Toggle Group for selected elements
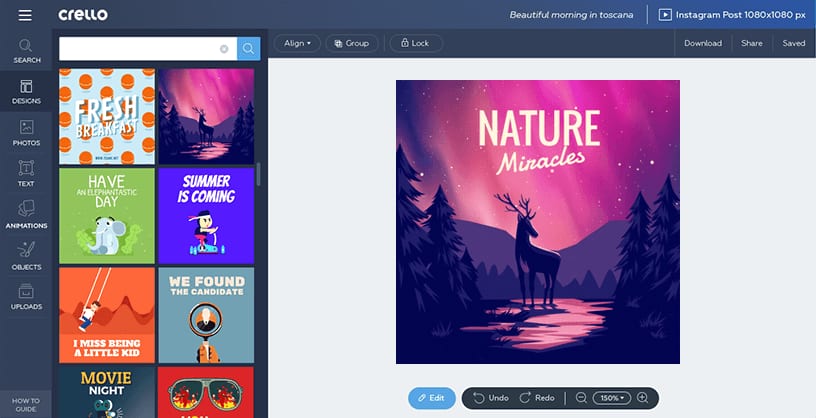 352,43
